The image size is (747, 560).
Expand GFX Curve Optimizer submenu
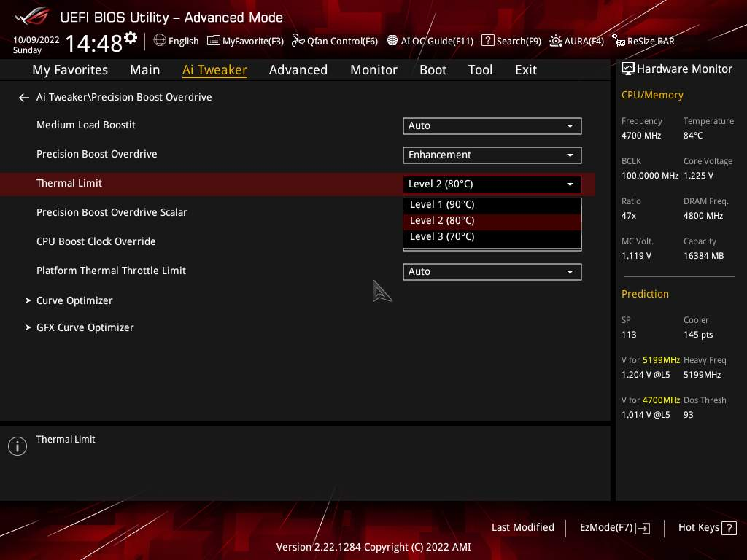coord(85,328)
